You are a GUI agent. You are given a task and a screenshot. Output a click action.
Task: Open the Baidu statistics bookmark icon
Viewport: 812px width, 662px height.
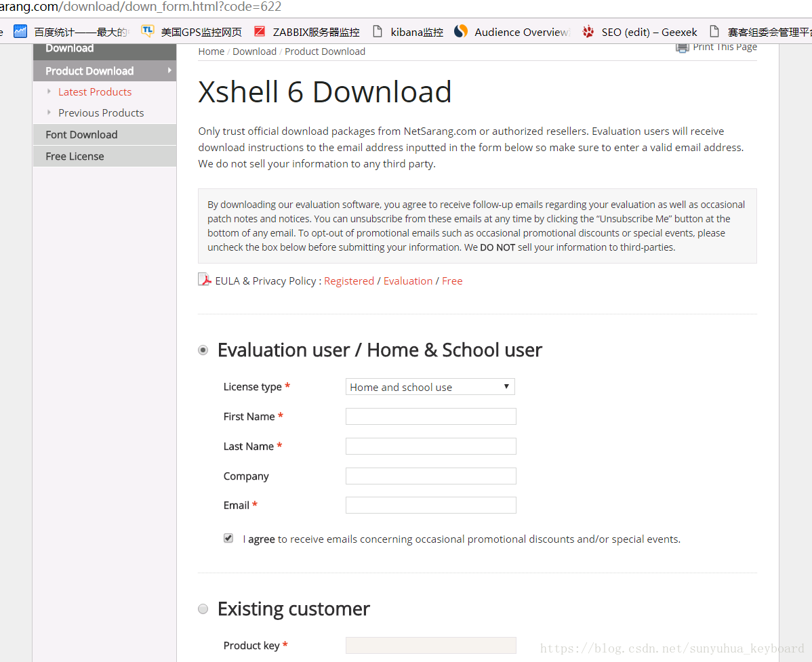(20, 32)
